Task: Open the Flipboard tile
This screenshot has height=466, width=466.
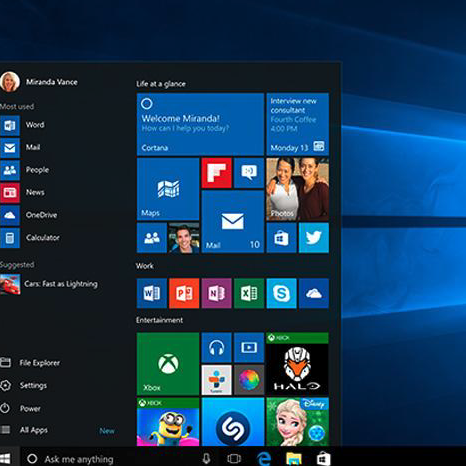Action: [x=217, y=173]
